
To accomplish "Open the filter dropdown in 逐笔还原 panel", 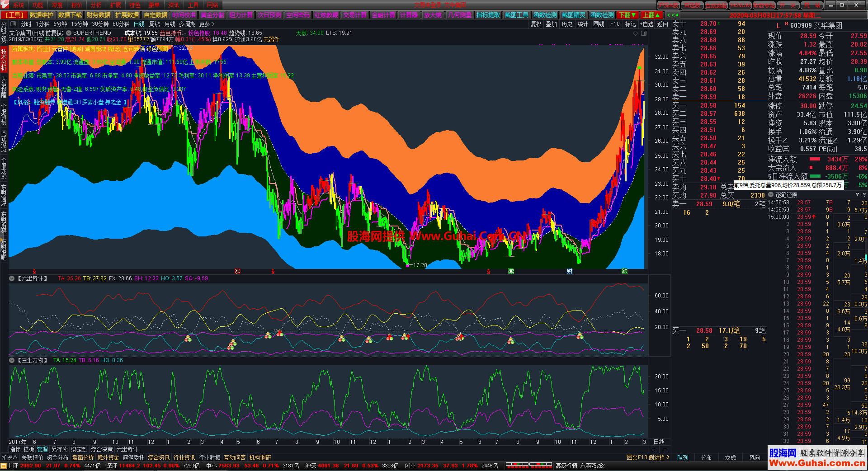I will coord(857,195).
